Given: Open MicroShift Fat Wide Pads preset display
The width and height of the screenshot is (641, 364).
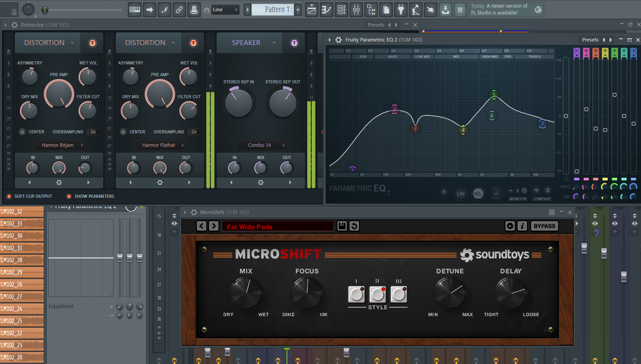Looking at the screenshot, I should [278, 227].
